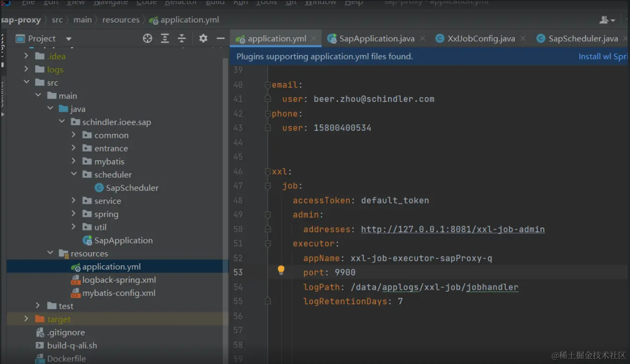Image resolution: width=630 pixels, height=364 pixels.
Task: Switch to the SapApplication.java tab
Action: (x=377, y=39)
